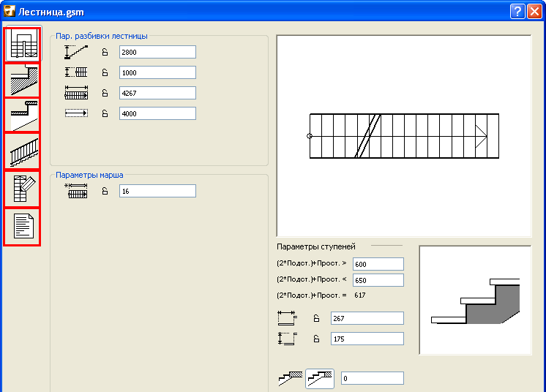Edit walking line length field 4000

tap(157, 114)
